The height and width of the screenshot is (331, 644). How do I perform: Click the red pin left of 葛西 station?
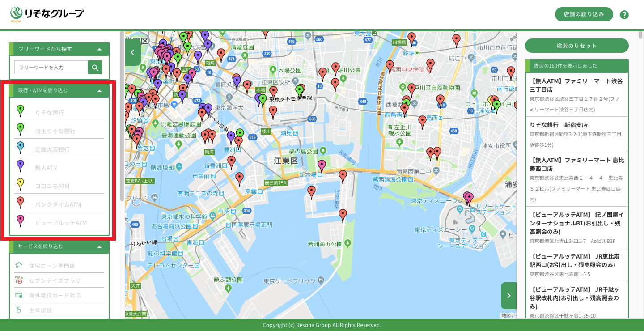pos(422,122)
